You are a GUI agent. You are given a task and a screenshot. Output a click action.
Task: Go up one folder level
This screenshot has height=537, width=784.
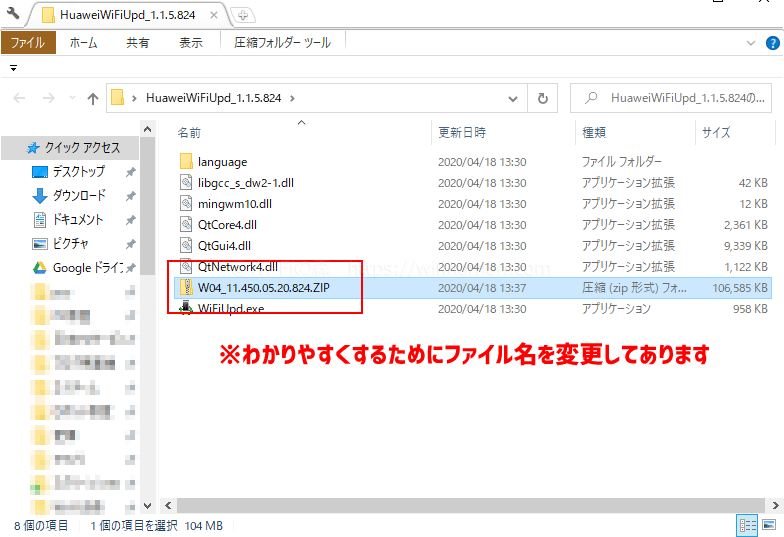click(93, 98)
